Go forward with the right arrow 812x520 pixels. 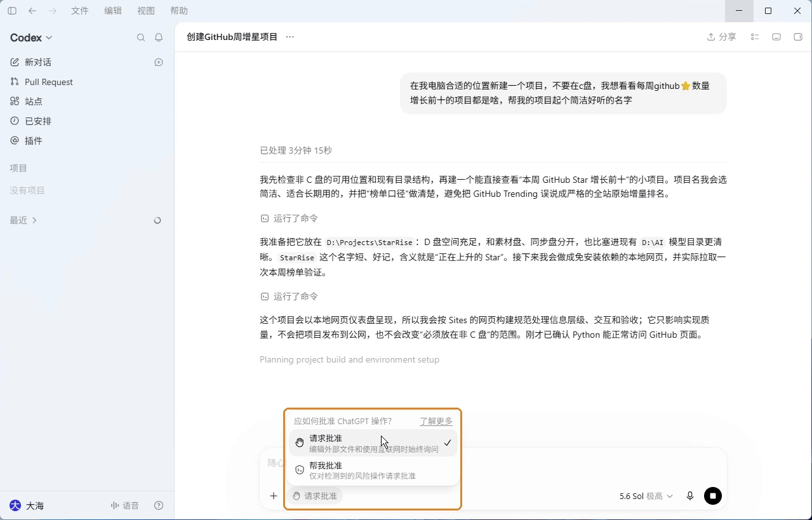[x=53, y=11]
